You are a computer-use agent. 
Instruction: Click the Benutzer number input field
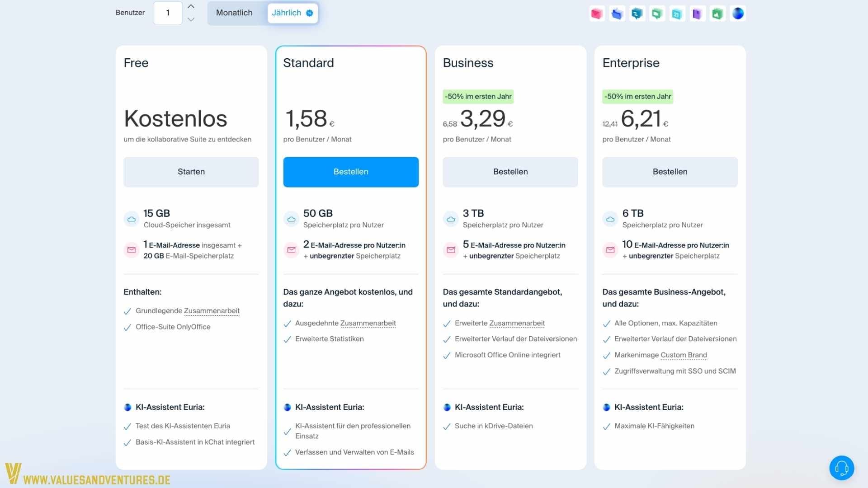[168, 13]
